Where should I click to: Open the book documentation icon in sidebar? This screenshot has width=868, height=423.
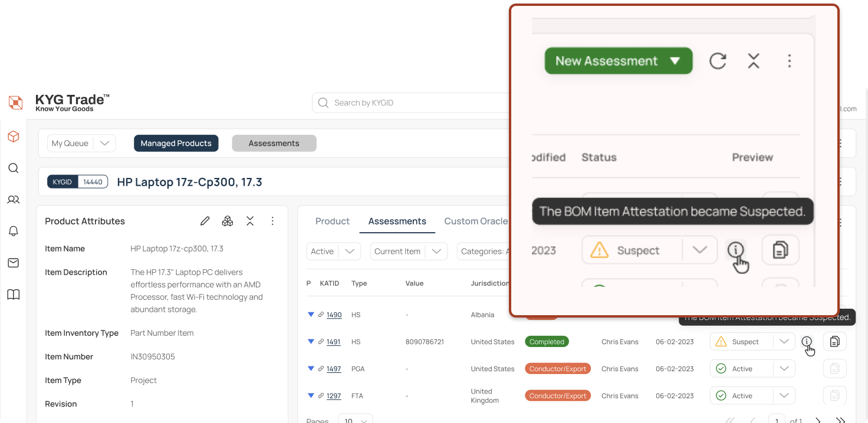tap(13, 295)
